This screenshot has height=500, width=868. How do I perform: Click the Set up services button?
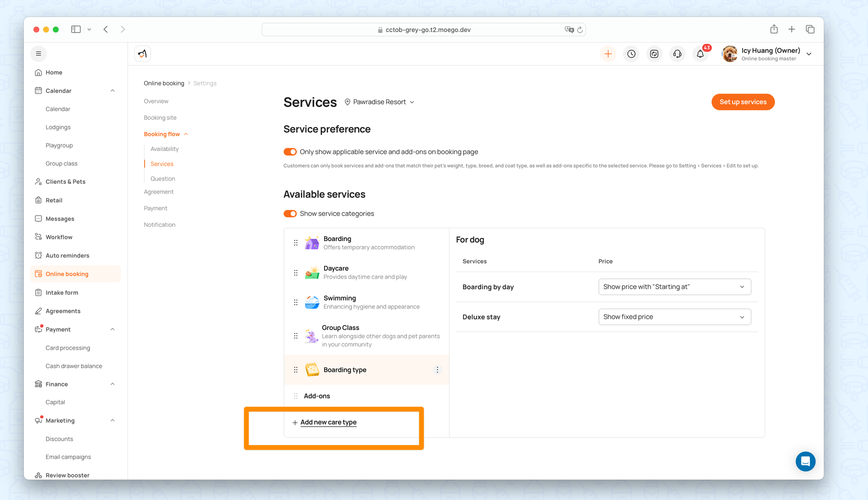tap(743, 102)
